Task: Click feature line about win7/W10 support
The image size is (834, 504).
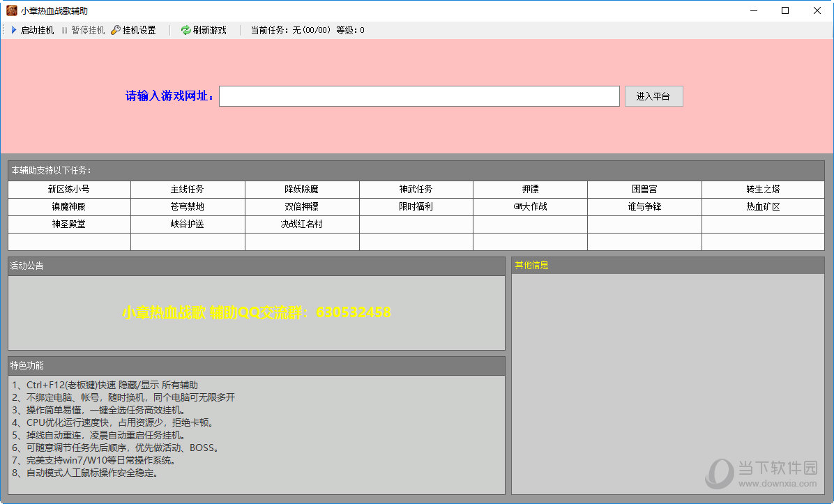Action: coord(93,460)
